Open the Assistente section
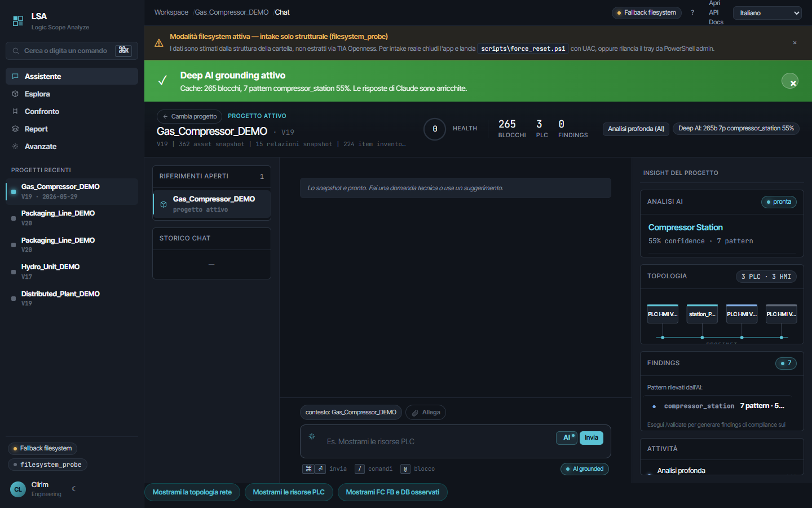The image size is (812, 508). pos(72,76)
